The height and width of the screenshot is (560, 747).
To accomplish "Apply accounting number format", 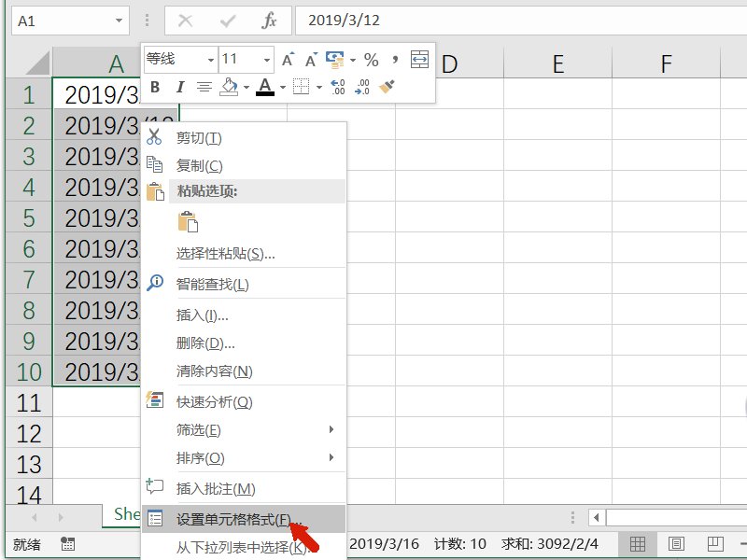I will 336,59.
